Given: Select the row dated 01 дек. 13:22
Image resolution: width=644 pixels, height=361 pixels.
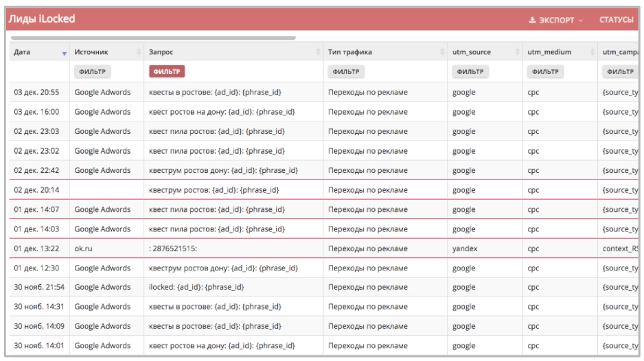Looking at the screenshot, I should pos(323,248).
